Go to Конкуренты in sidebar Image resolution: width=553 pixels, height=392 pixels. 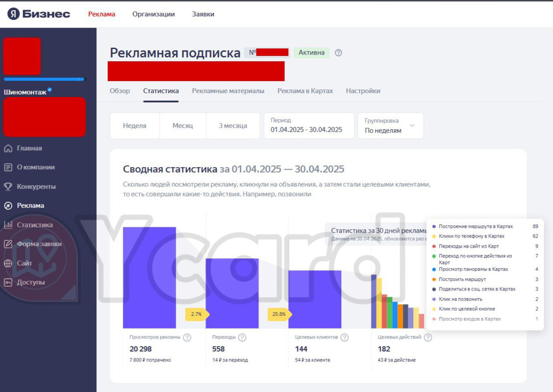pyautogui.click(x=36, y=187)
